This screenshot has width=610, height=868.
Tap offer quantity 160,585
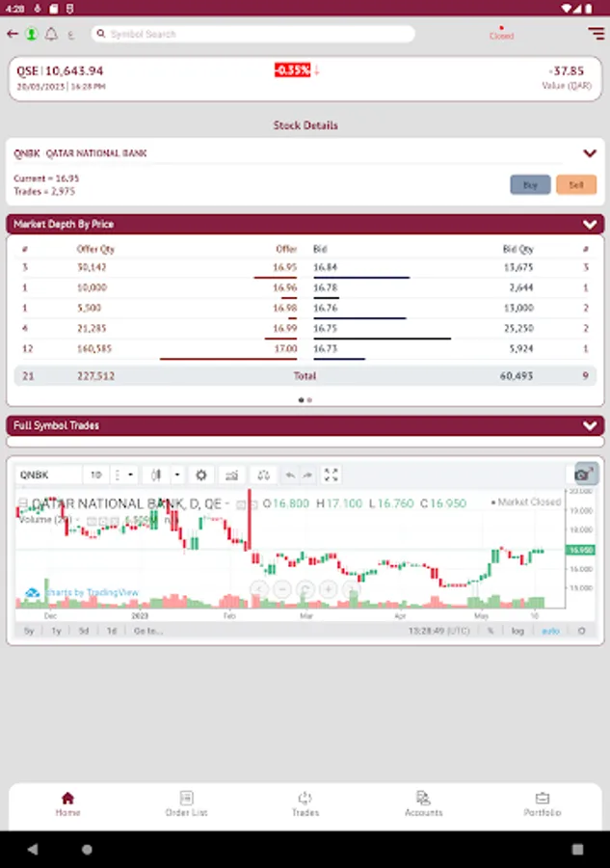pyautogui.click(x=94, y=349)
